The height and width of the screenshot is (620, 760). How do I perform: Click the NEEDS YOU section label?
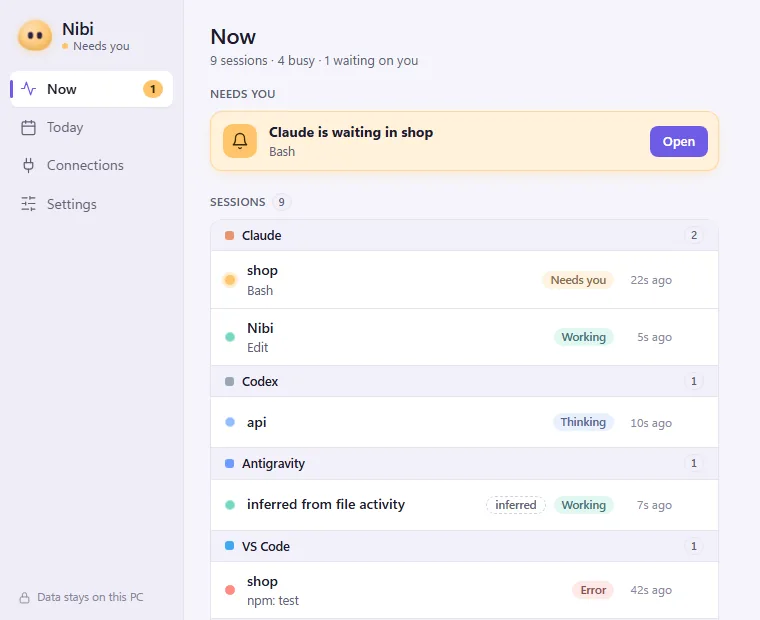[242, 94]
